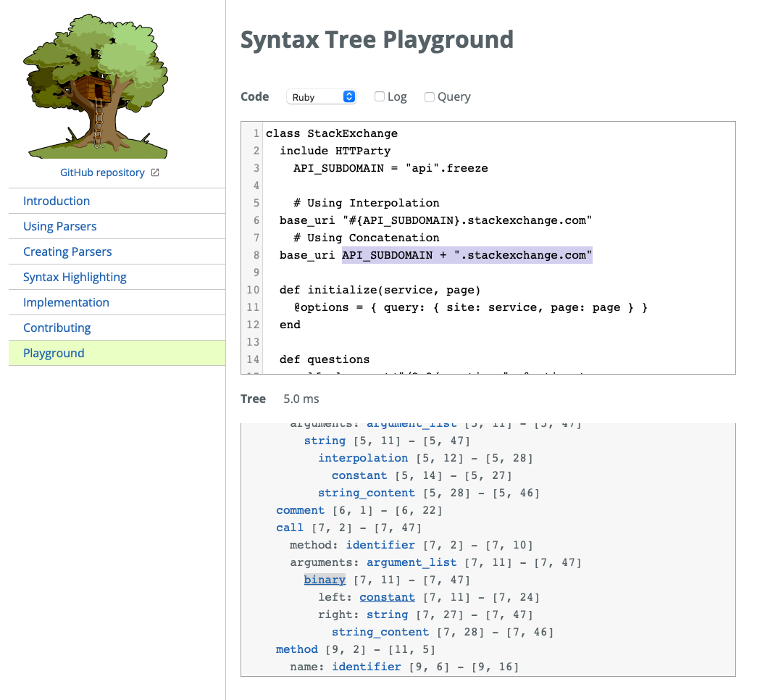Image resolution: width=773 pixels, height=700 pixels.
Task: Open the Implementation page
Action: [x=66, y=303]
